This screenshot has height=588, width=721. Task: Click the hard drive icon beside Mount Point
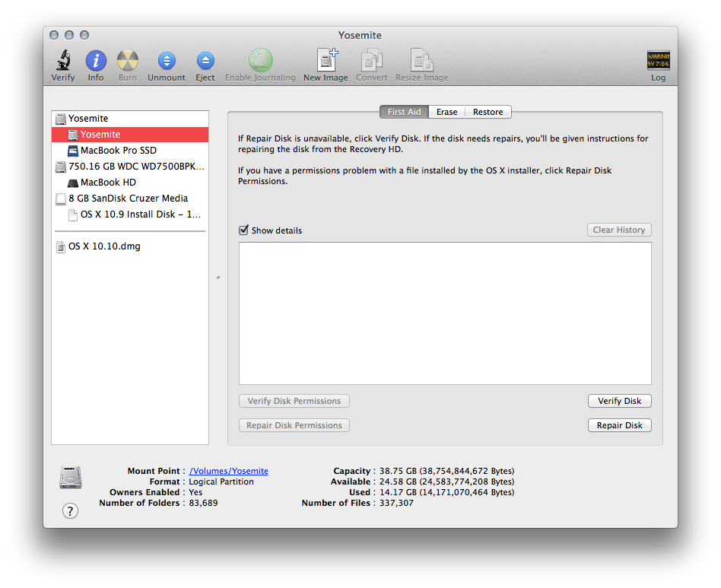[71, 477]
